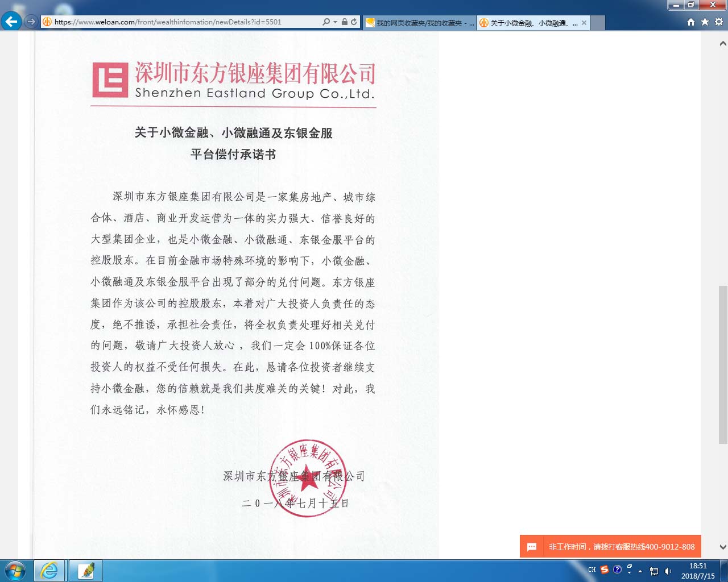Click the security lock icon

(344, 22)
